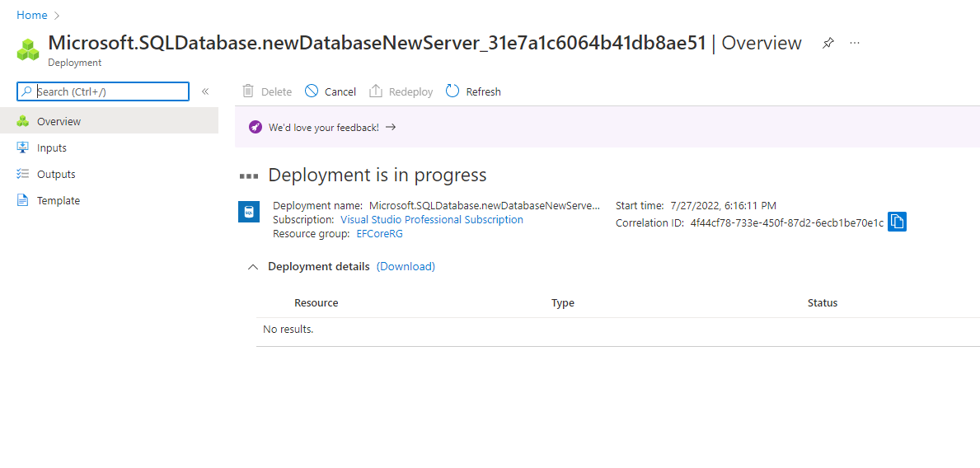The height and width of the screenshot is (468, 980).
Task: Open the Template menu item
Action: 58,201
